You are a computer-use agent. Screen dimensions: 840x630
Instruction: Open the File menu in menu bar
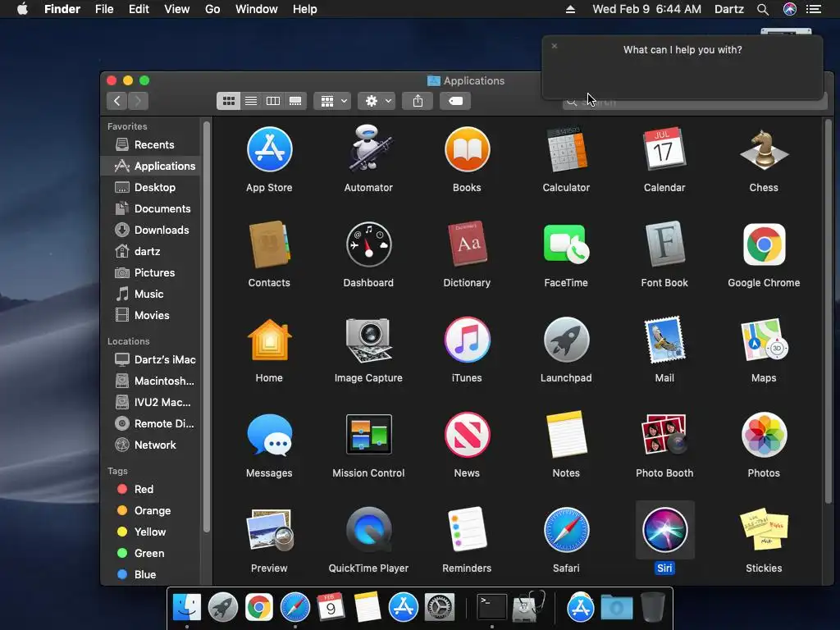coord(104,9)
